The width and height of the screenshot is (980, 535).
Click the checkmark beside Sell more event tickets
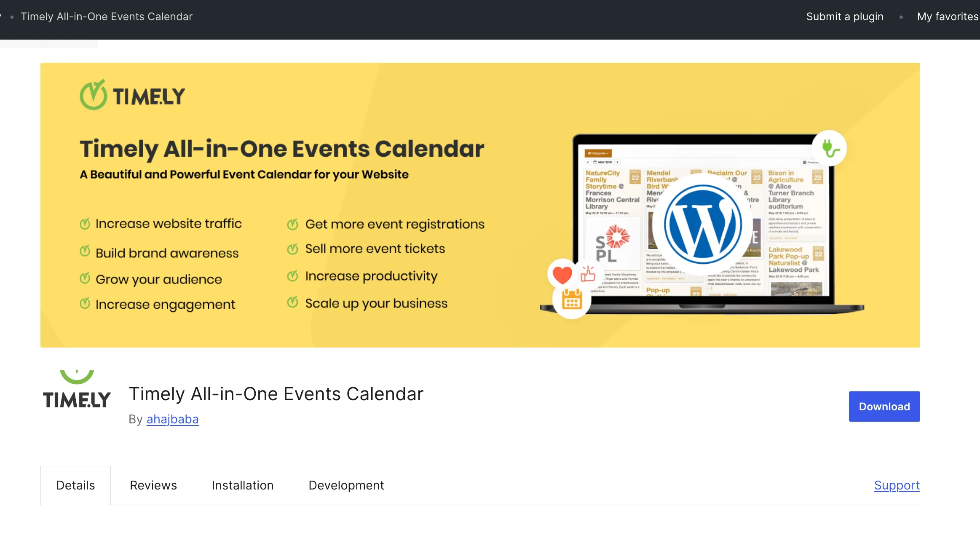point(292,249)
